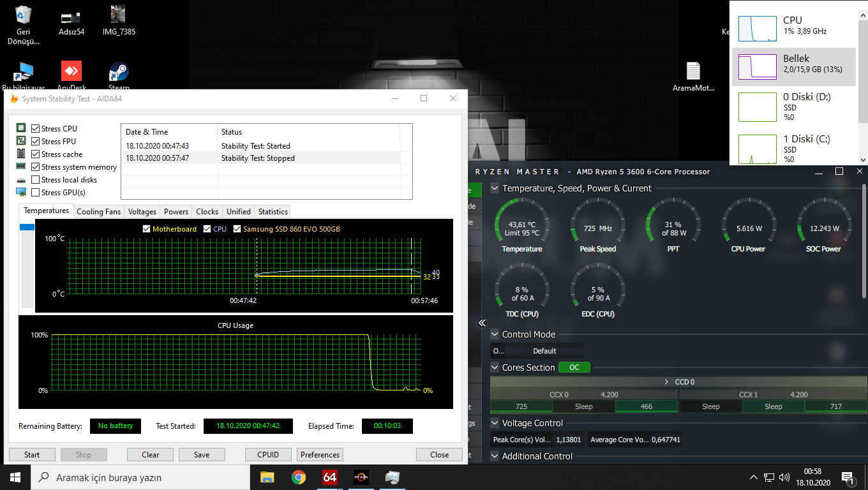
Task: Click the Start stress test button
Action: point(32,455)
